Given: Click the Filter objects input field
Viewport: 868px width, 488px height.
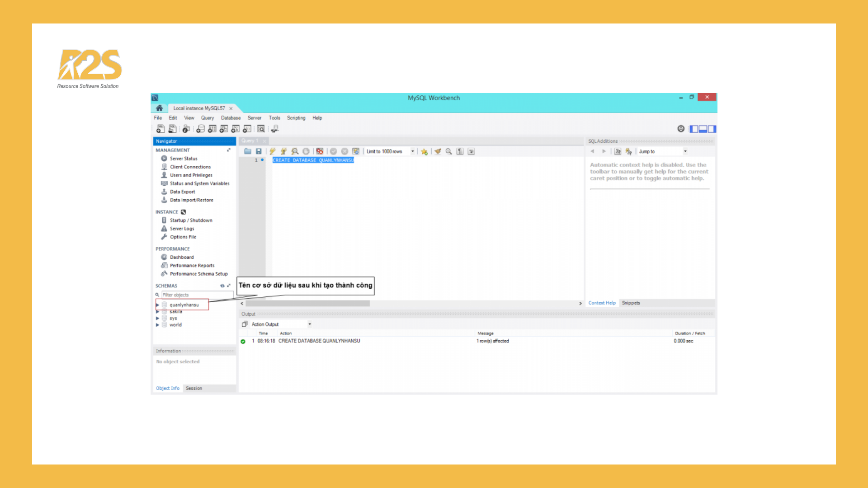Looking at the screenshot, I should (197, 295).
